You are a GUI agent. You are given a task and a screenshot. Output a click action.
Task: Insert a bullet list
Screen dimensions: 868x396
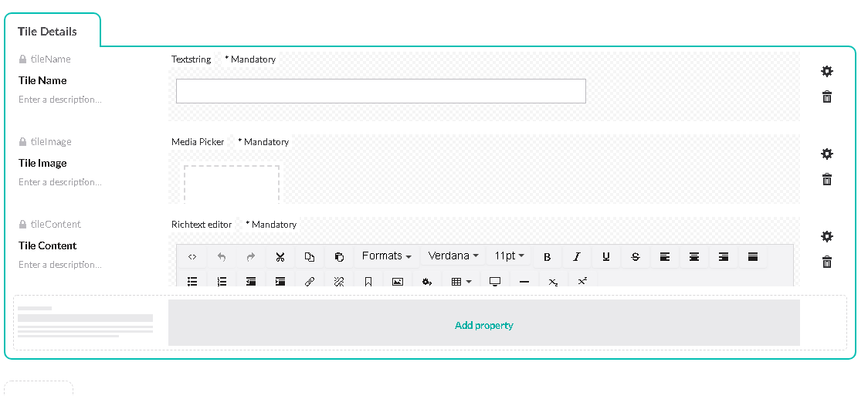click(192, 281)
